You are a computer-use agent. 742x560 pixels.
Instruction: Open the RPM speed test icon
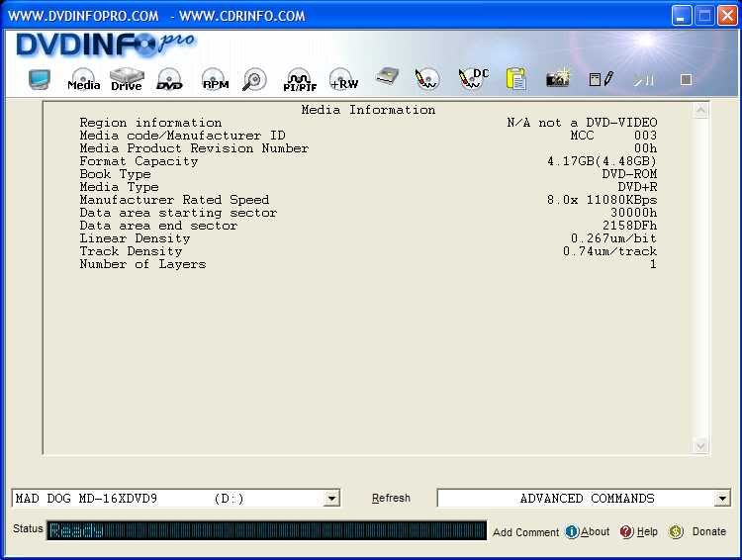coord(216,79)
